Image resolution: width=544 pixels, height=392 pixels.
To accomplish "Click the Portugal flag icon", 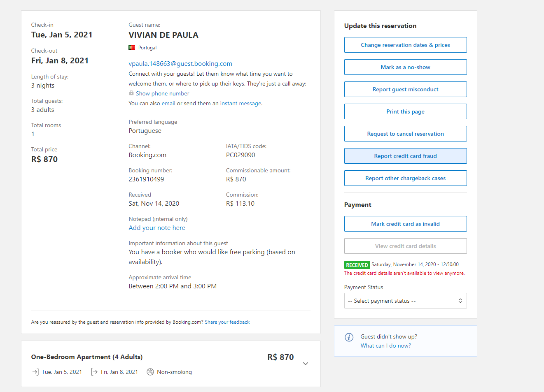I will (x=132, y=48).
